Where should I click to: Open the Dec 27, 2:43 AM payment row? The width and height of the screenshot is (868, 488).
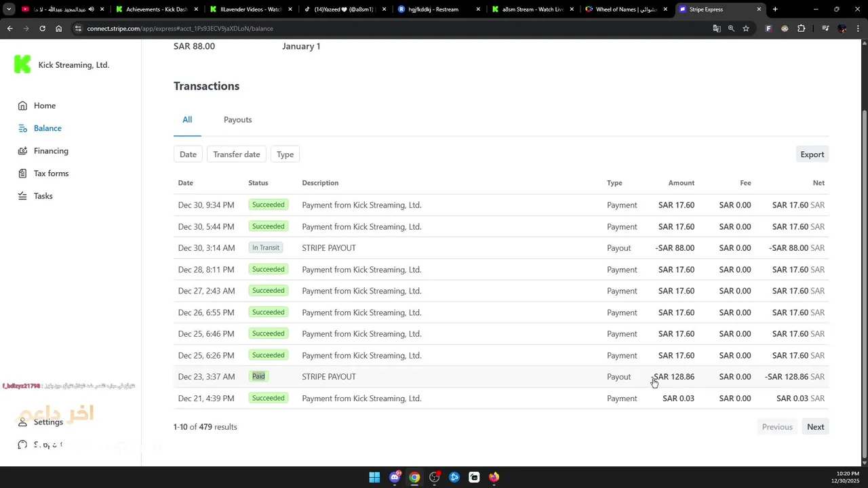click(x=501, y=291)
